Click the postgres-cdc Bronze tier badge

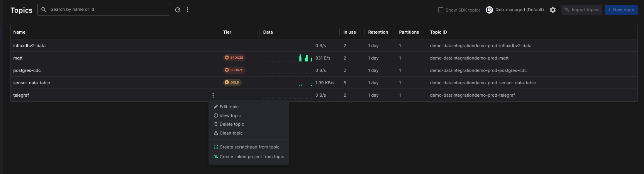[x=234, y=70]
